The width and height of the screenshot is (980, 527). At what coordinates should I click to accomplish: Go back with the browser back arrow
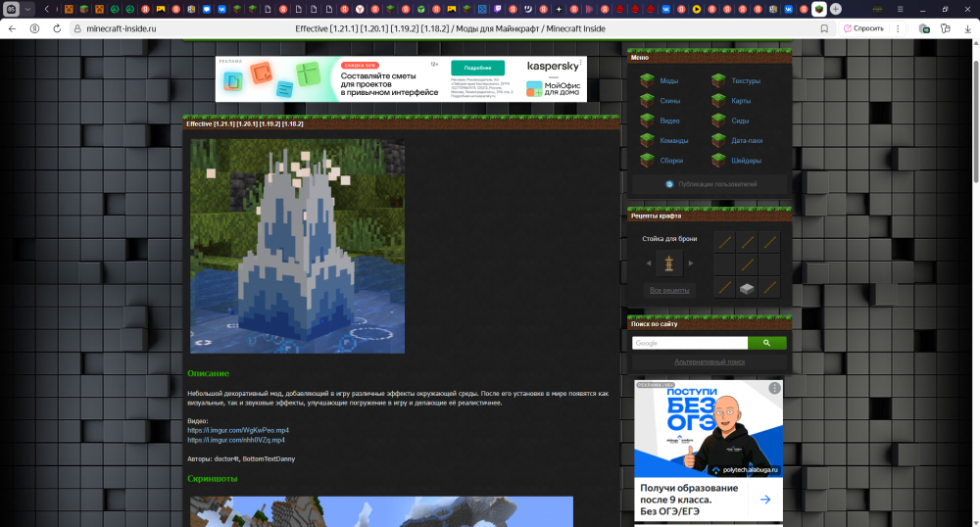[x=12, y=28]
